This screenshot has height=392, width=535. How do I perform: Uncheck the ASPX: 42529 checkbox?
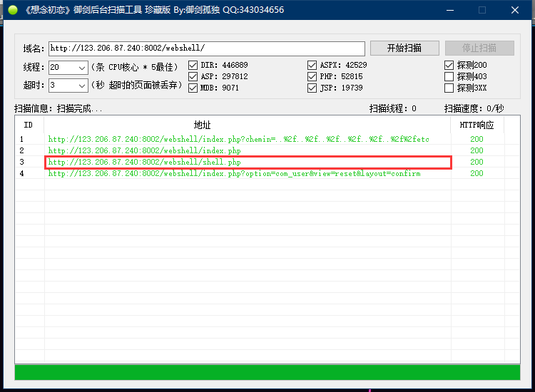(x=312, y=65)
